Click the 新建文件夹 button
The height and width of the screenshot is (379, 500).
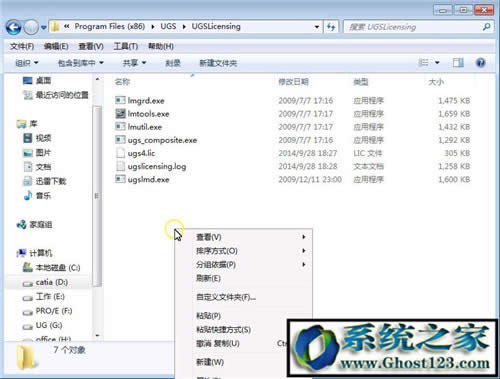pos(218,63)
